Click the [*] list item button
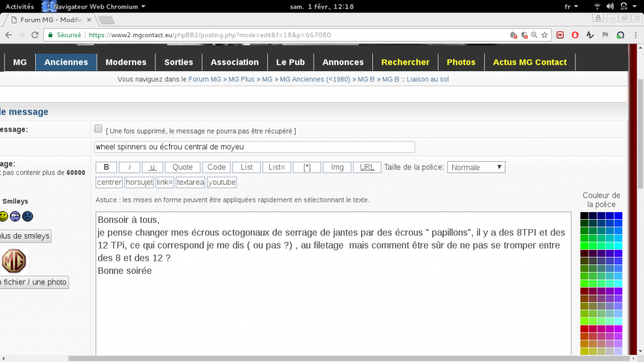Viewport: 644px width, 362px height. (x=307, y=167)
